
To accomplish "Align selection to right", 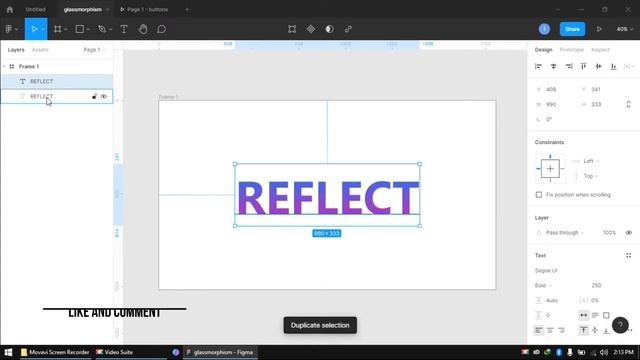I will click(x=569, y=66).
